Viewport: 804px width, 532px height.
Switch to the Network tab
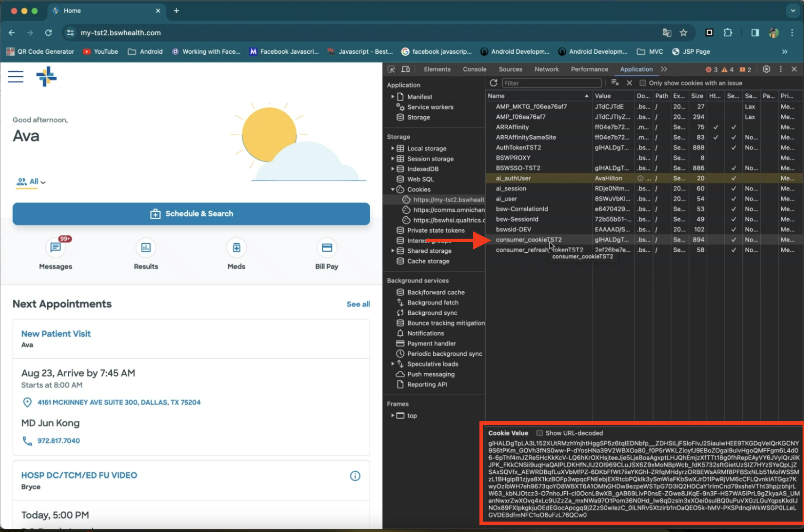click(546, 69)
